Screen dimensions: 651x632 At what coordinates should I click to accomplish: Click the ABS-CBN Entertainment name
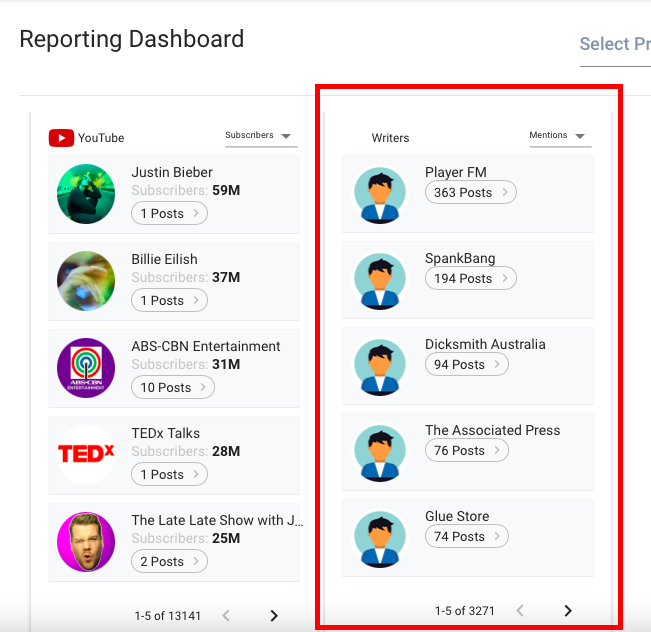click(206, 346)
